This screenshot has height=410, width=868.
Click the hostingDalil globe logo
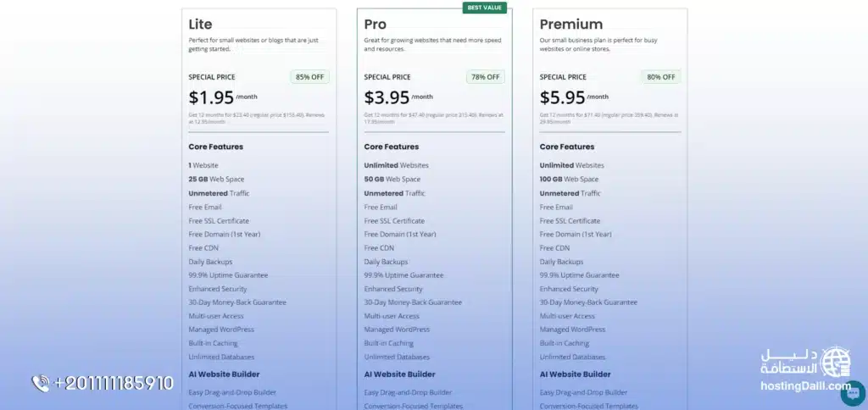[x=836, y=361]
